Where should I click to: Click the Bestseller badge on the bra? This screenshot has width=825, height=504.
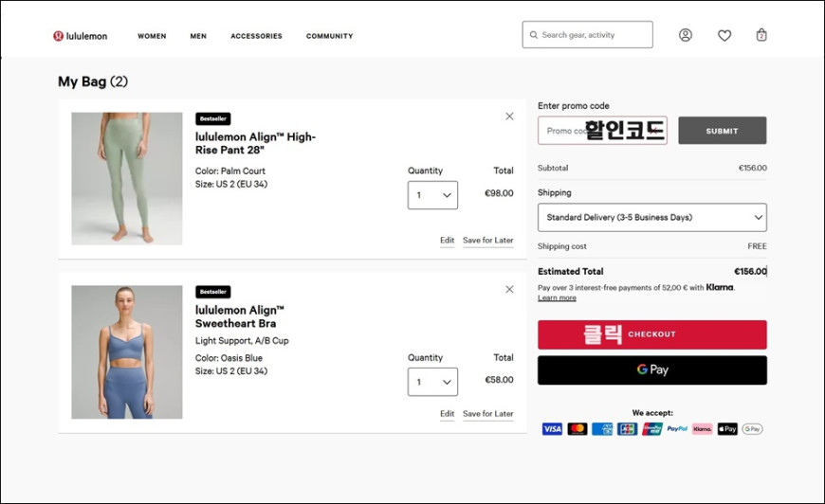tap(213, 292)
